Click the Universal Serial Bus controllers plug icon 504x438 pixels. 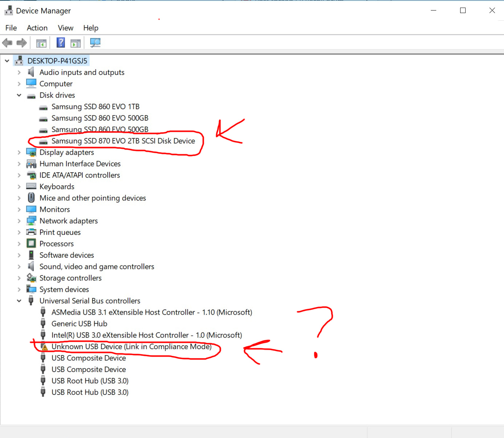pyautogui.click(x=31, y=301)
